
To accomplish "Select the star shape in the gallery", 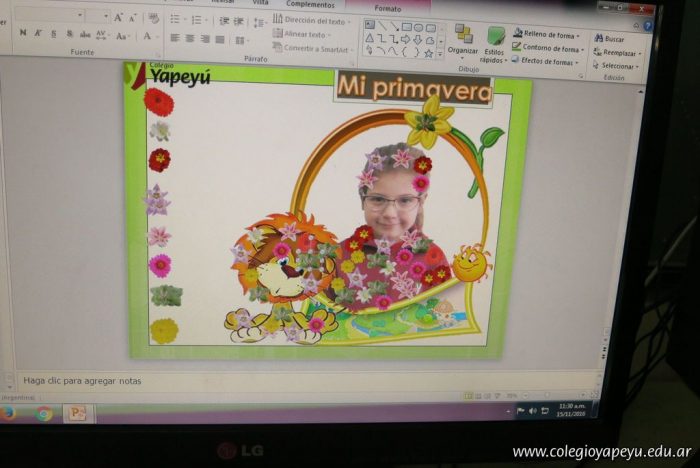I will click(428, 52).
